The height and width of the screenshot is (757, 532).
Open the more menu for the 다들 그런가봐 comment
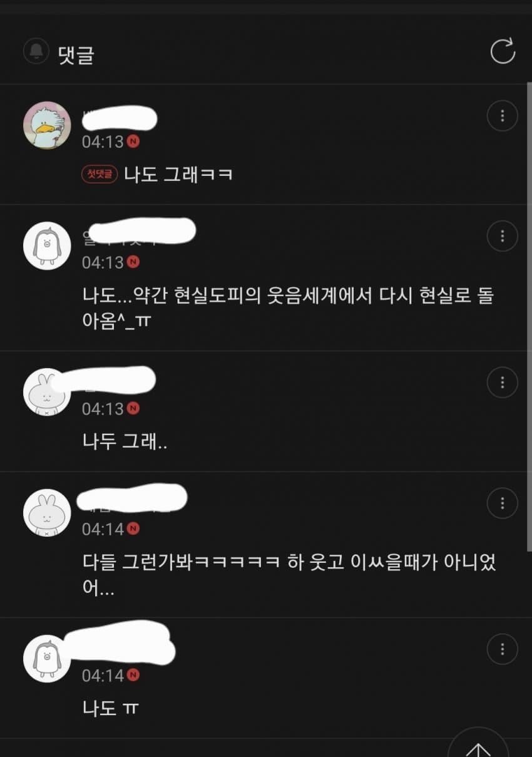(502, 503)
